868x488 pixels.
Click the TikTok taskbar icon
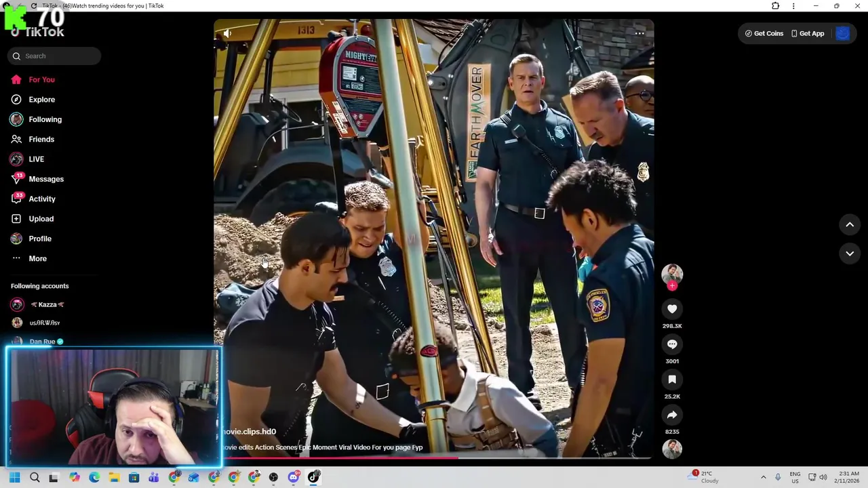(x=313, y=478)
